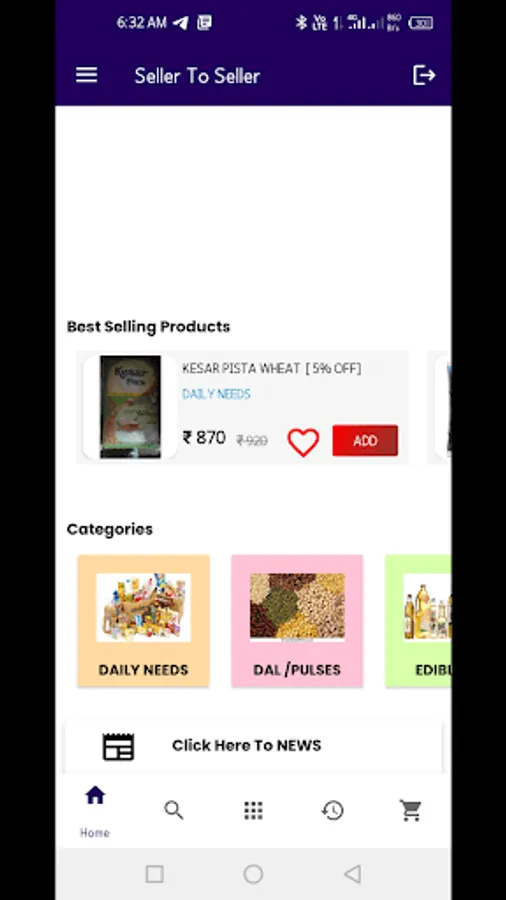
Task: Tap the logout icon in header
Action: pyautogui.click(x=424, y=75)
